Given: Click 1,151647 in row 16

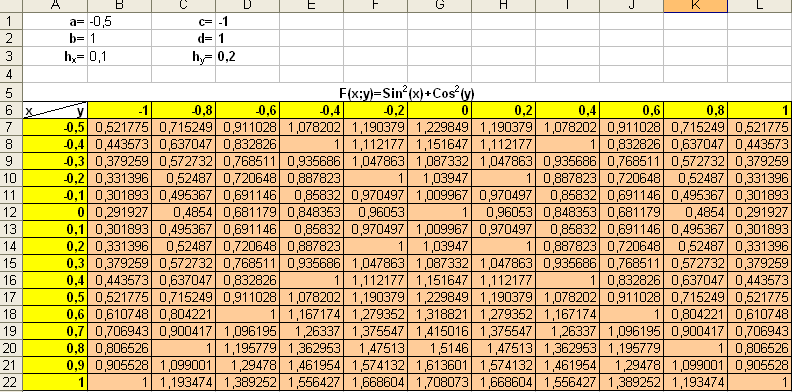Looking at the screenshot, I should click(439, 280).
